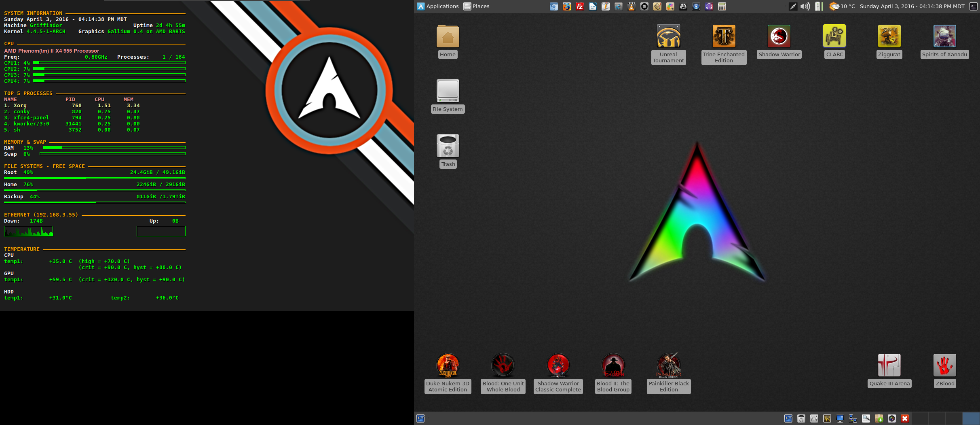Image resolution: width=980 pixels, height=425 pixels.
Task: Take a screenshot with the tray camera icon
Action: [x=891, y=419]
